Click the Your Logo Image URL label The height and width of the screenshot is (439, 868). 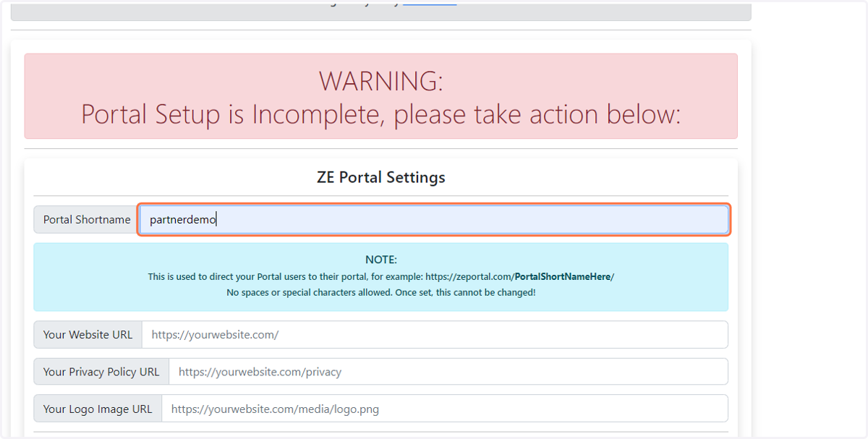click(98, 409)
